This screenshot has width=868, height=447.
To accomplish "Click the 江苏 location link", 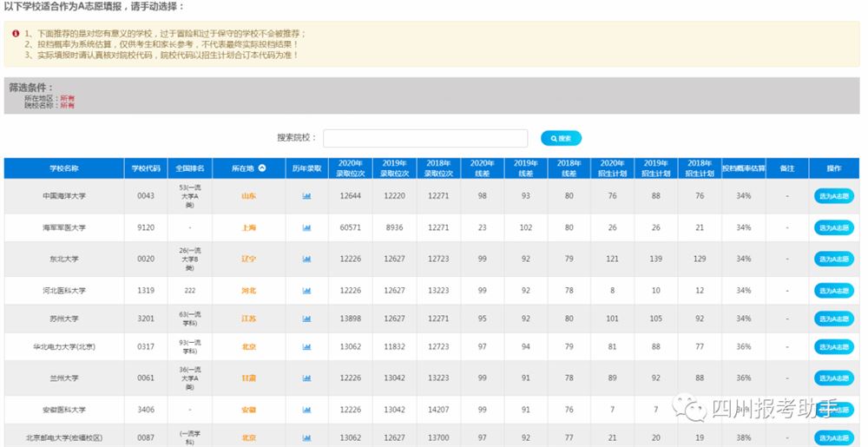I will click(x=248, y=319).
